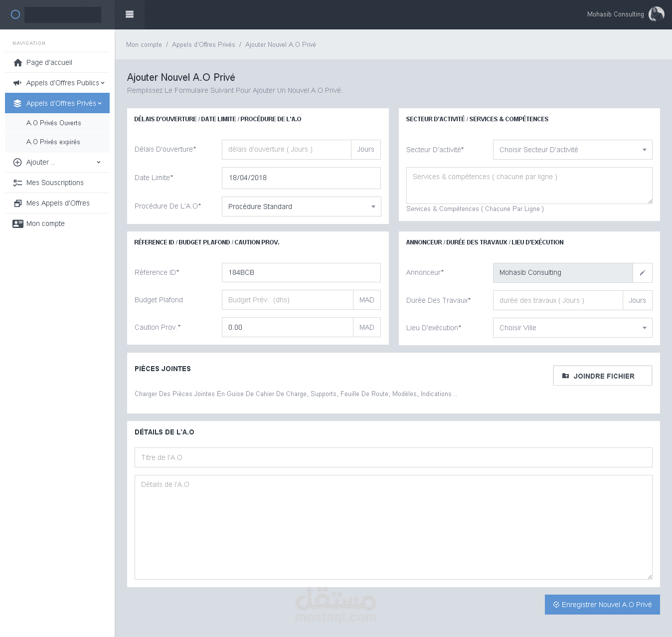Click the circle logo icon at top left

coord(15,14)
